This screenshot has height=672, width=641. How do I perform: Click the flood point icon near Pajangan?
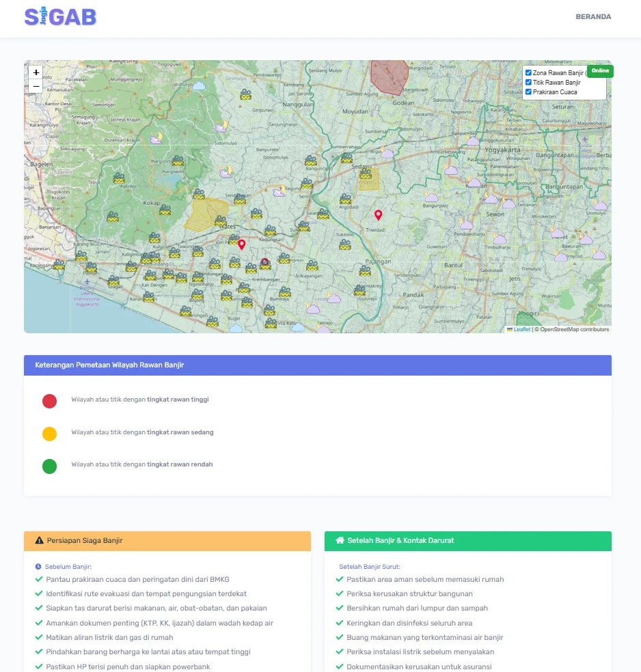tap(365, 270)
